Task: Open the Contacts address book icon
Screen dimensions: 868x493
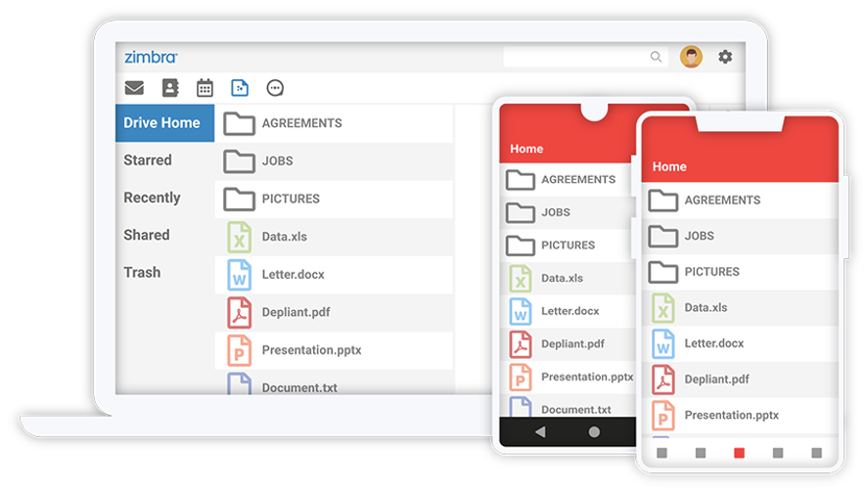Action: (170, 88)
